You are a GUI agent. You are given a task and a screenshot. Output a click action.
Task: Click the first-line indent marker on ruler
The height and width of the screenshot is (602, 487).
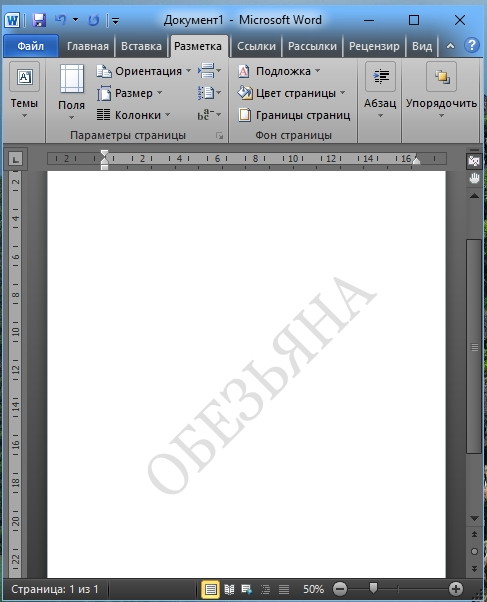coord(104,154)
